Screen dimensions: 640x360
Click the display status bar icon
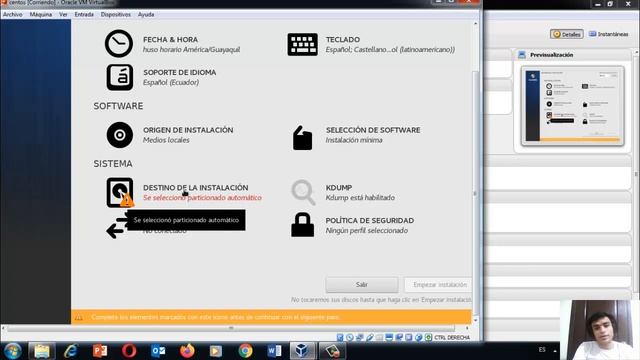coord(389,338)
